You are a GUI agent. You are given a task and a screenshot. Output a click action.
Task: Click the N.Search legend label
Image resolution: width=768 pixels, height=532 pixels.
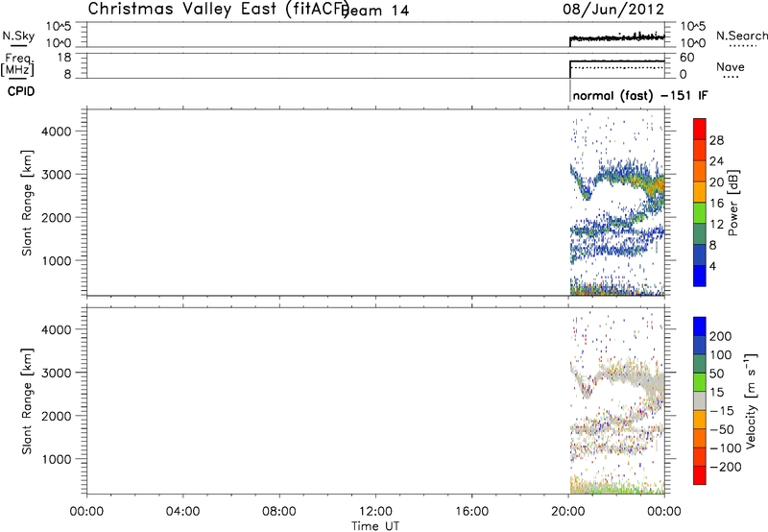click(741, 36)
